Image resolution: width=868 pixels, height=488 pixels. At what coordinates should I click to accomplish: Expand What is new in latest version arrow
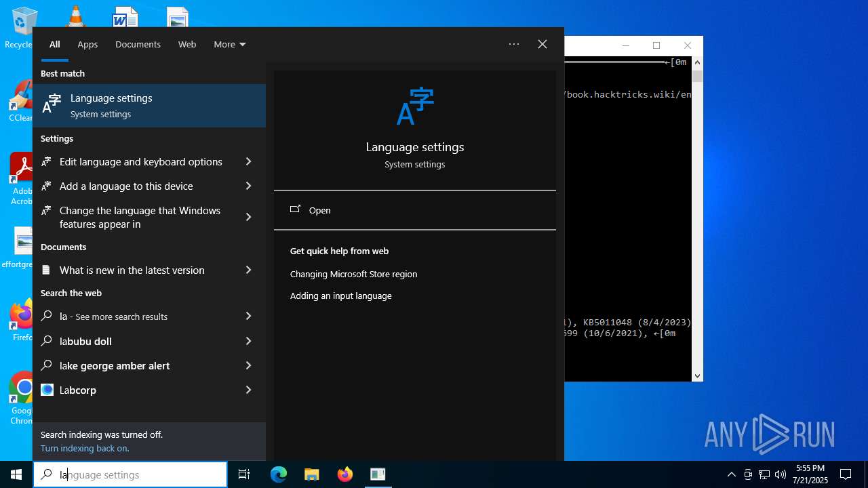click(x=248, y=270)
